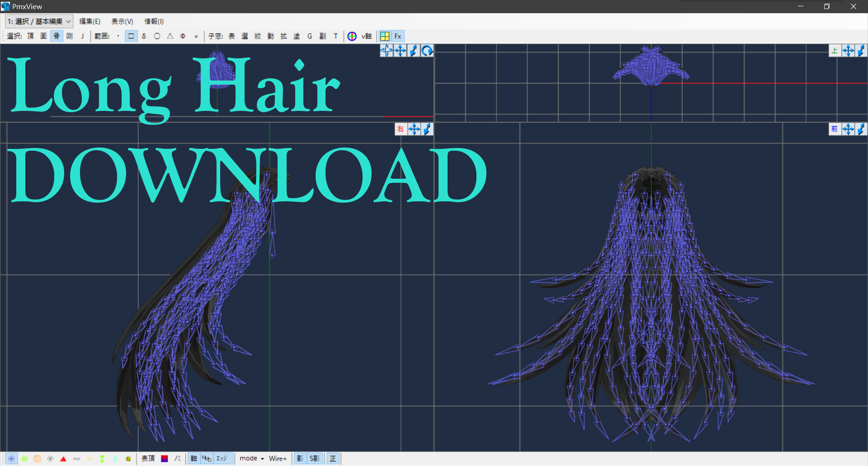Click the red-blue gradient color swatch
This screenshot has height=466, width=868.
[x=165, y=458]
